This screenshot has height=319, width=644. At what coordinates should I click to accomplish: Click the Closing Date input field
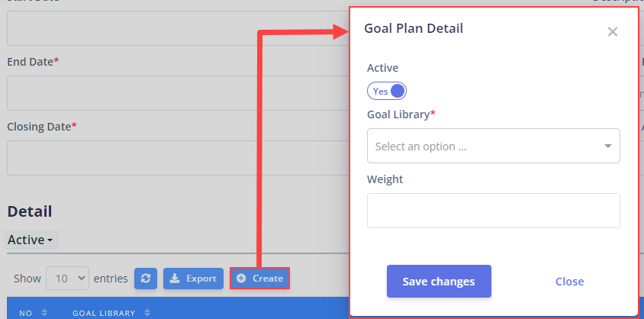(x=178, y=158)
